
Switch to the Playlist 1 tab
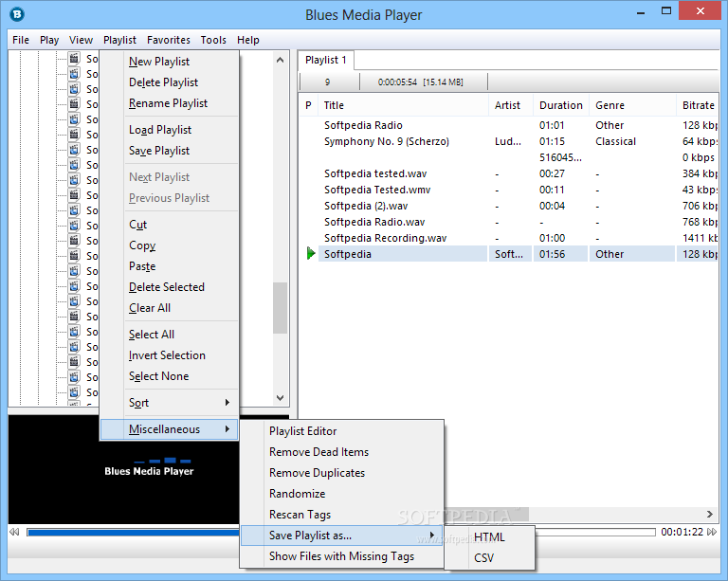tap(326, 60)
